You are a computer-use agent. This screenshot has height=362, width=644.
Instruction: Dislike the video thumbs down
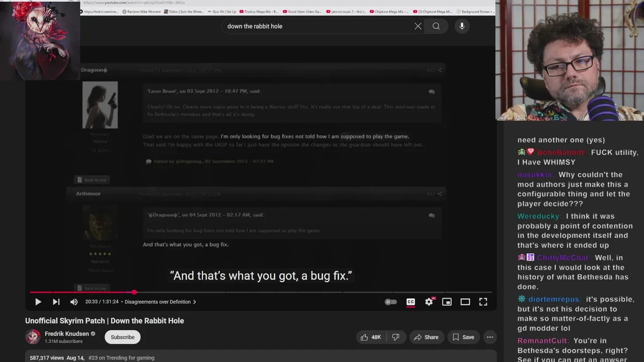pos(395,337)
